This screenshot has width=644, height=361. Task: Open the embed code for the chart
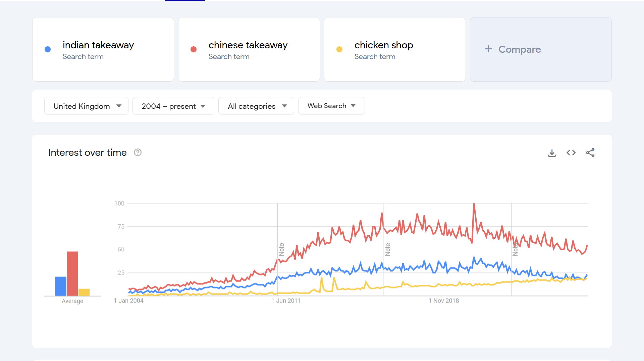coord(571,153)
